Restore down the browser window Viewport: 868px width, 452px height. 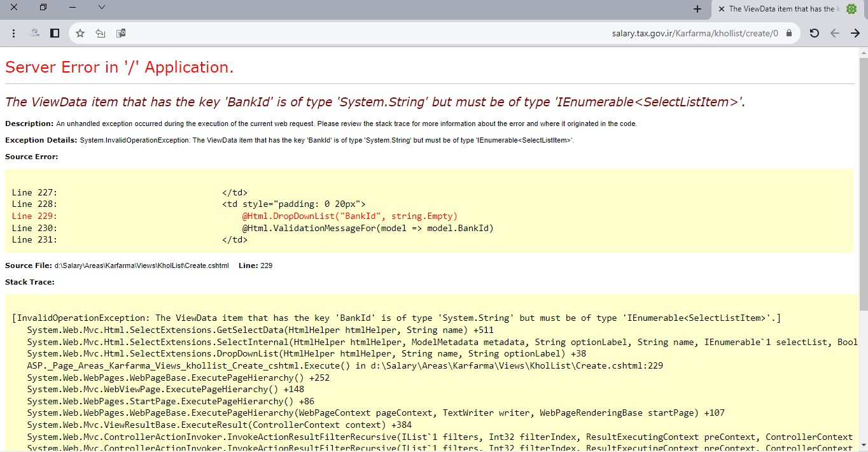(x=43, y=8)
